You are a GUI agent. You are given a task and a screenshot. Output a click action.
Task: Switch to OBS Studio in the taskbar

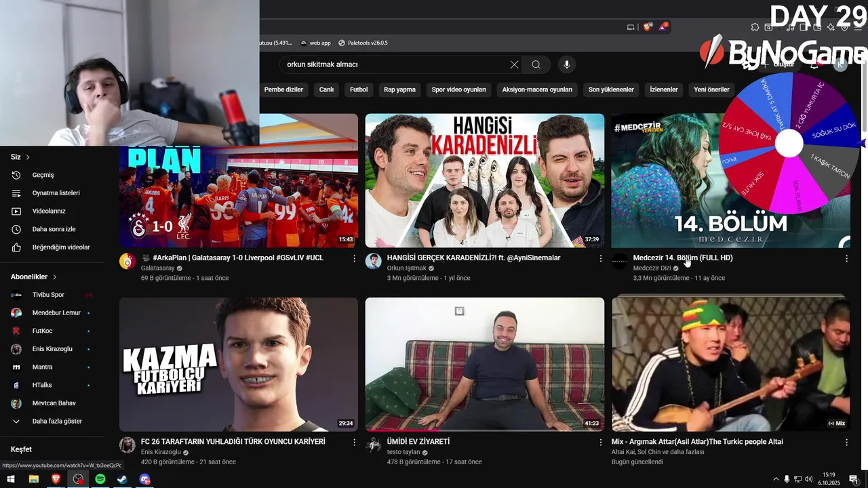coord(79,479)
